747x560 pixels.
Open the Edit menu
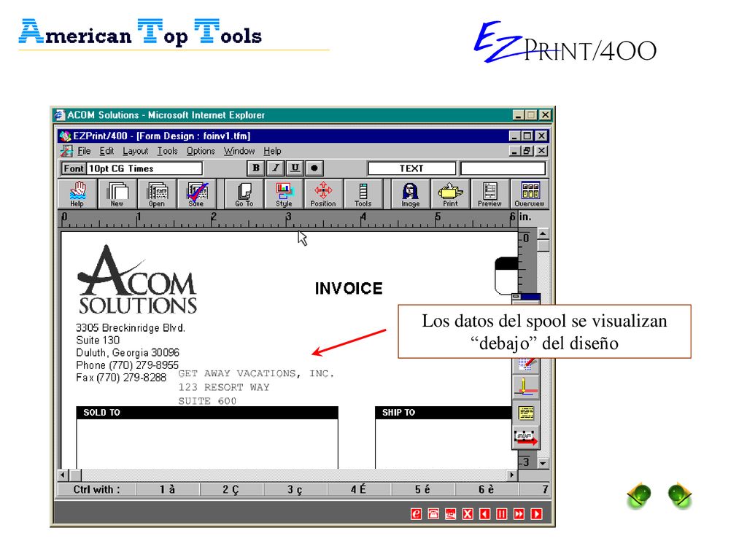107,151
